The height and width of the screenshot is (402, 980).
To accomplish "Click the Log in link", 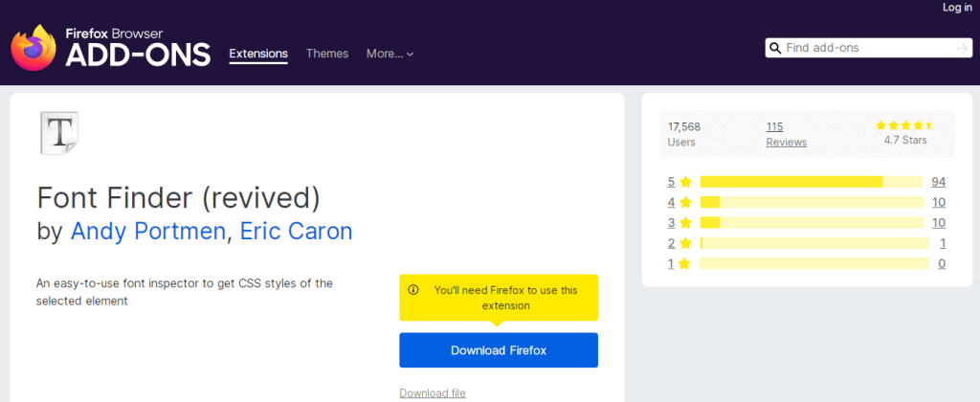I will pyautogui.click(x=957, y=8).
